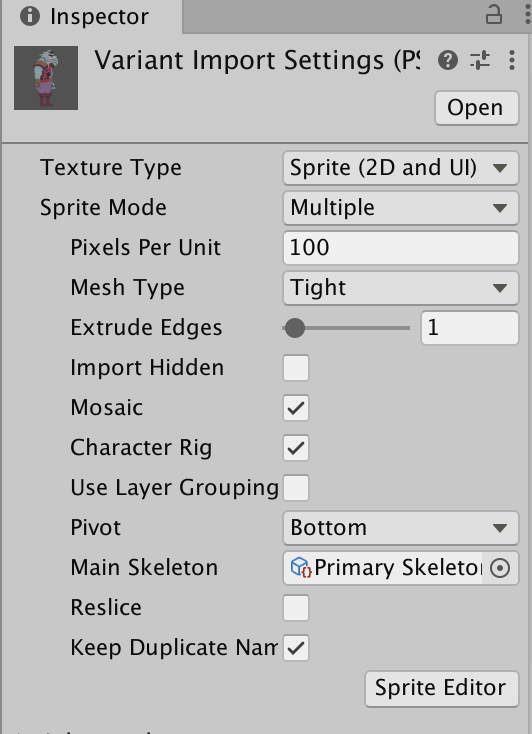The image size is (532, 734).
Task: Open the help reference icon
Action: tap(448, 60)
